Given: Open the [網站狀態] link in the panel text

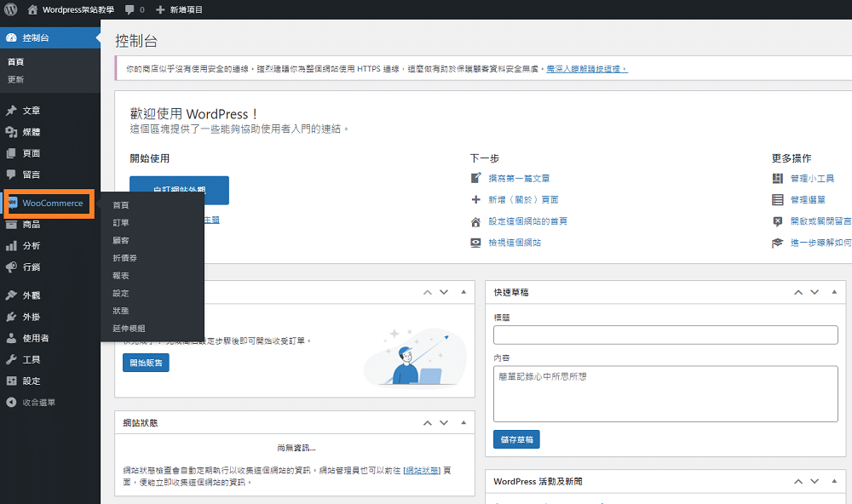Looking at the screenshot, I should coord(422,470).
